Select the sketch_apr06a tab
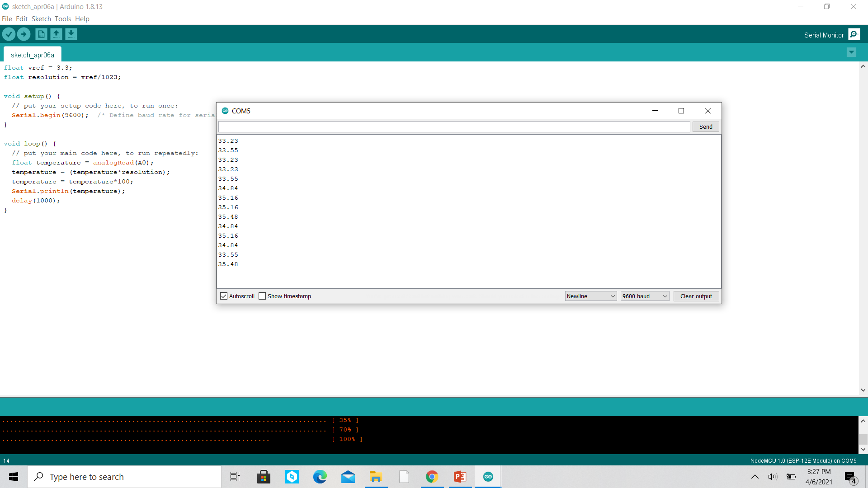The height and width of the screenshot is (488, 868). [33, 55]
